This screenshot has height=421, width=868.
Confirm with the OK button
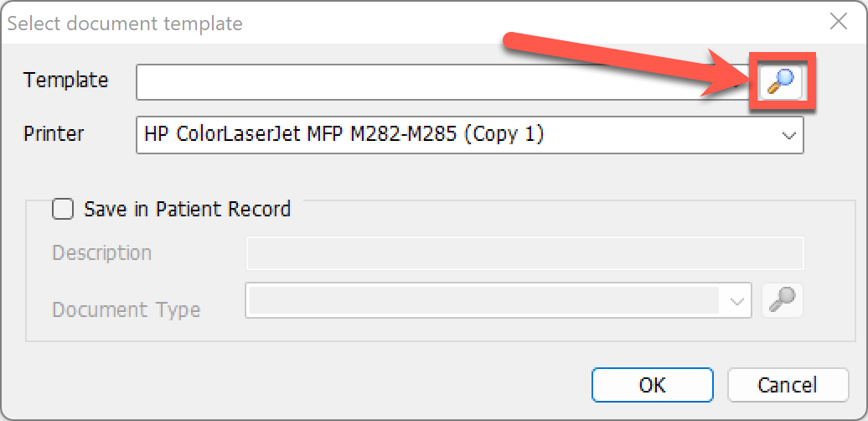652,384
